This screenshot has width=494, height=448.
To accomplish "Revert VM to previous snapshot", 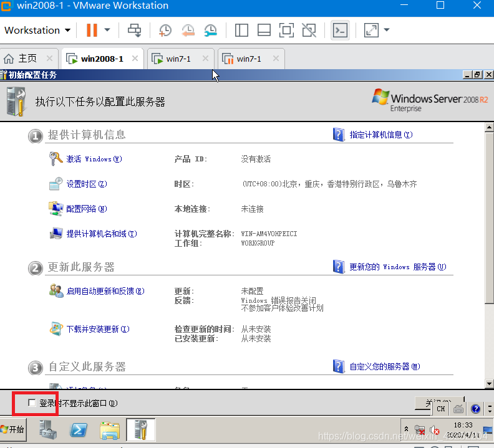I will [188, 31].
